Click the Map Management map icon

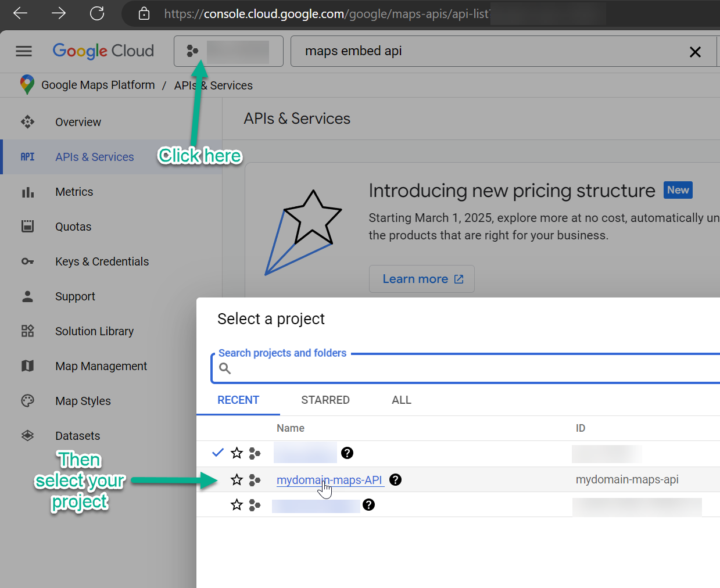point(27,365)
